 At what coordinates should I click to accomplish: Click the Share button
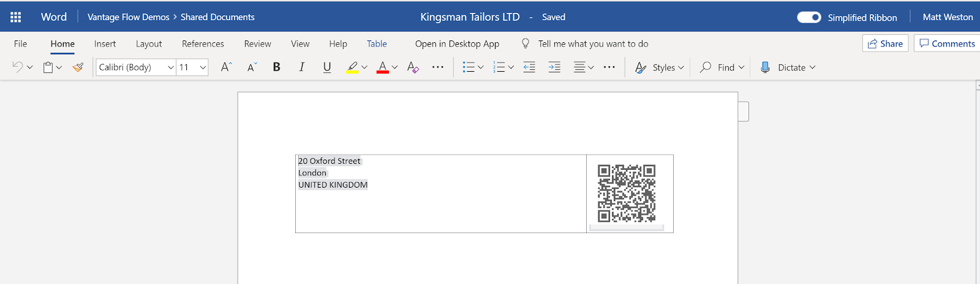[886, 44]
